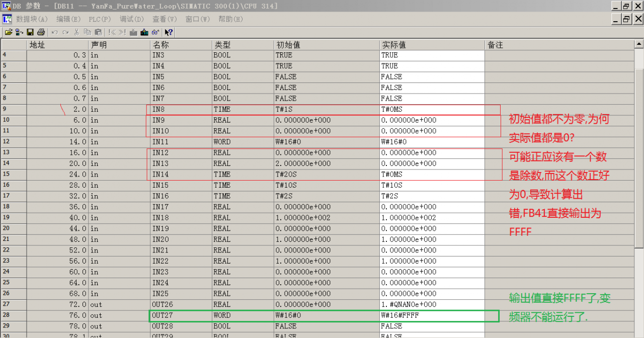Click actual value W#16#FFFF of OUT27
The height and width of the screenshot is (338, 644).
pyautogui.click(x=432, y=315)
